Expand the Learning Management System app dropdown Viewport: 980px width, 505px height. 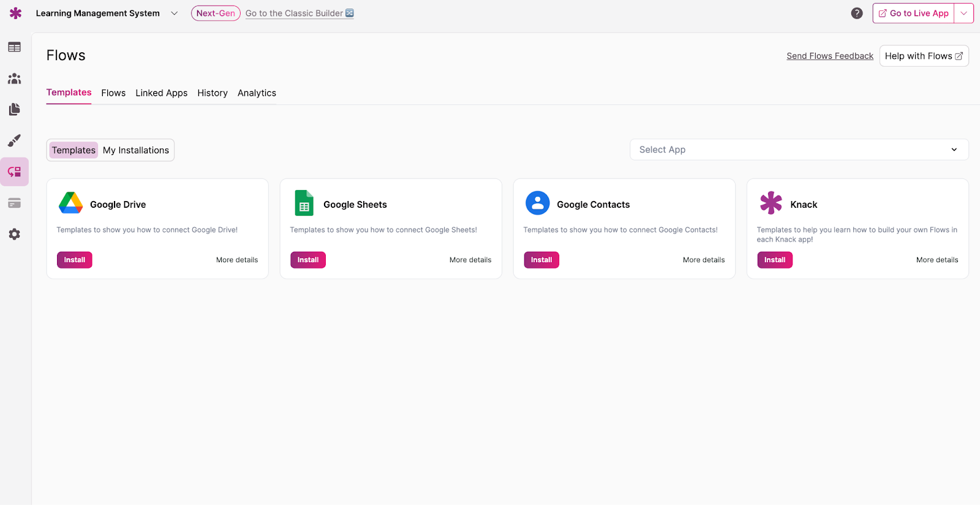(x=174, y=13)
